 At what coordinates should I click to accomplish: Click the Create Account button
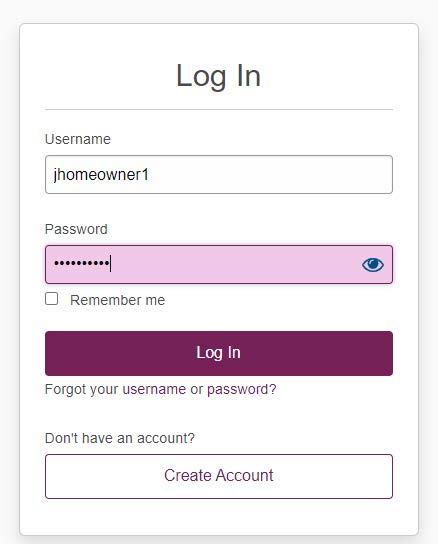(x=219, y=476)
